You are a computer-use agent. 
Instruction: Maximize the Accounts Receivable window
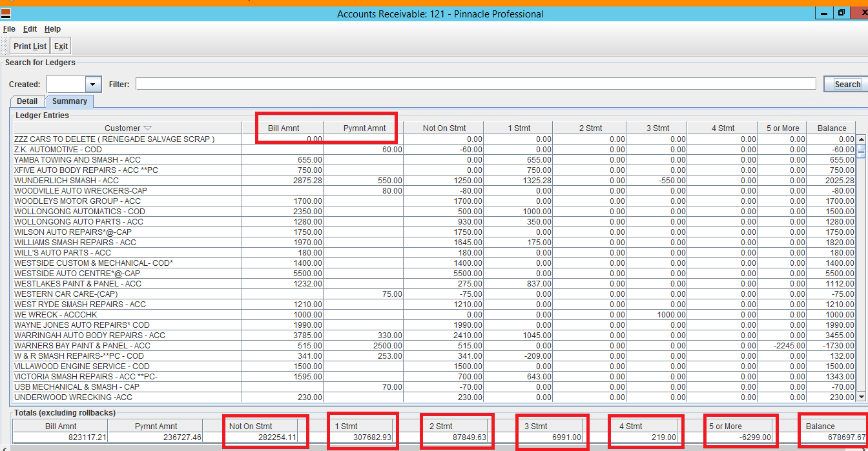click(x=841, y=13)
